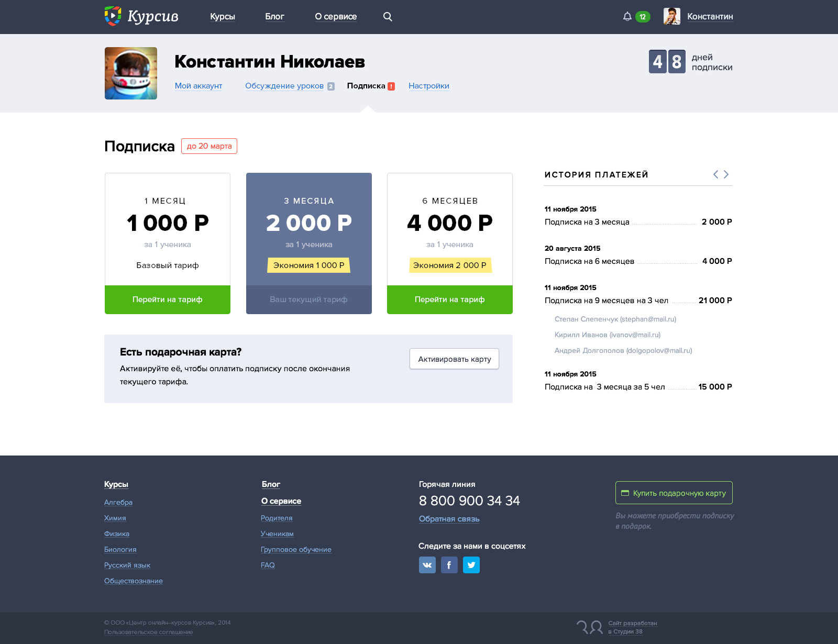The image size is (838, 644).
Task: Click Купить подарочную карту button
Action: pos(674,493)
